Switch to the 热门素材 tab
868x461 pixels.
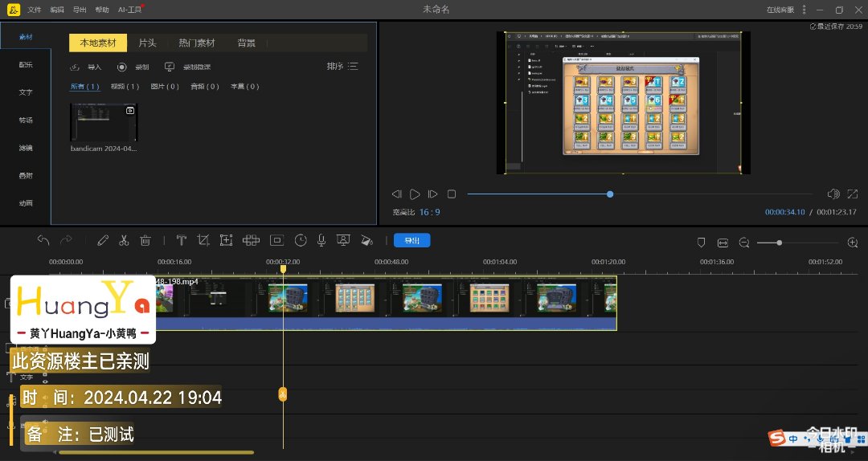coord(196,43)
